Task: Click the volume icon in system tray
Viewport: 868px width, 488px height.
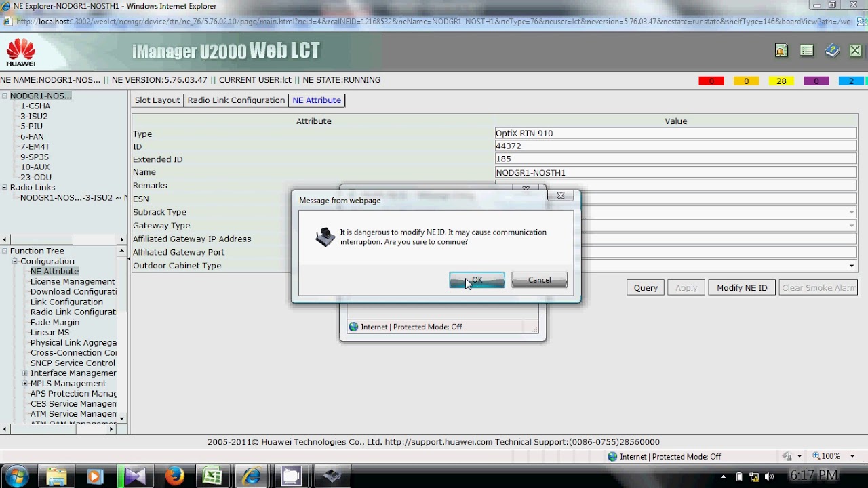Action: click(x=769, y=476)
